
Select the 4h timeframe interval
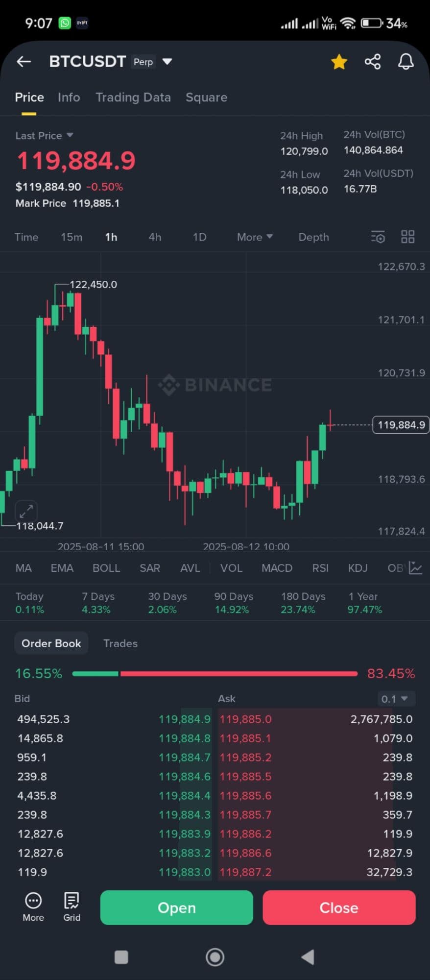pyautogui.click(x=155, y=237)
